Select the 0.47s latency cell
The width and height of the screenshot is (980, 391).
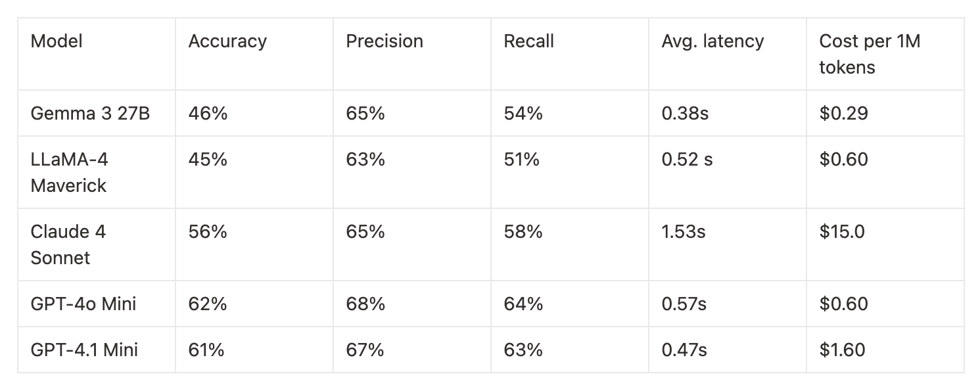coord(728,350)
